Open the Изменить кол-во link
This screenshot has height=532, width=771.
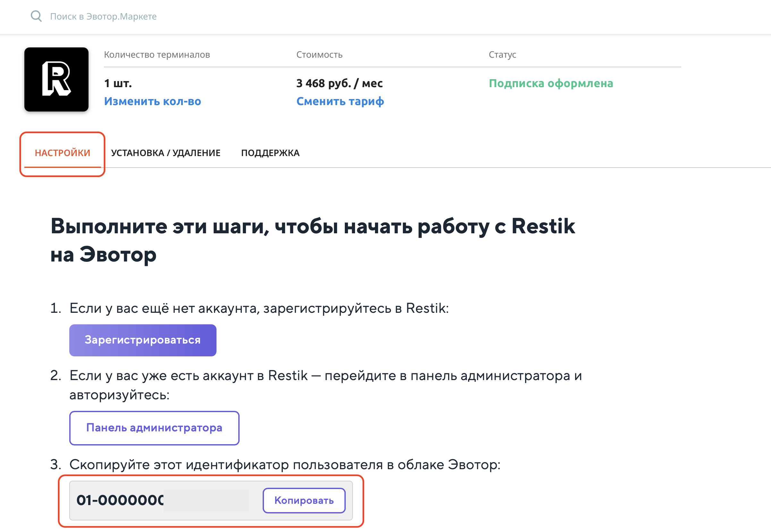point(152,101)
